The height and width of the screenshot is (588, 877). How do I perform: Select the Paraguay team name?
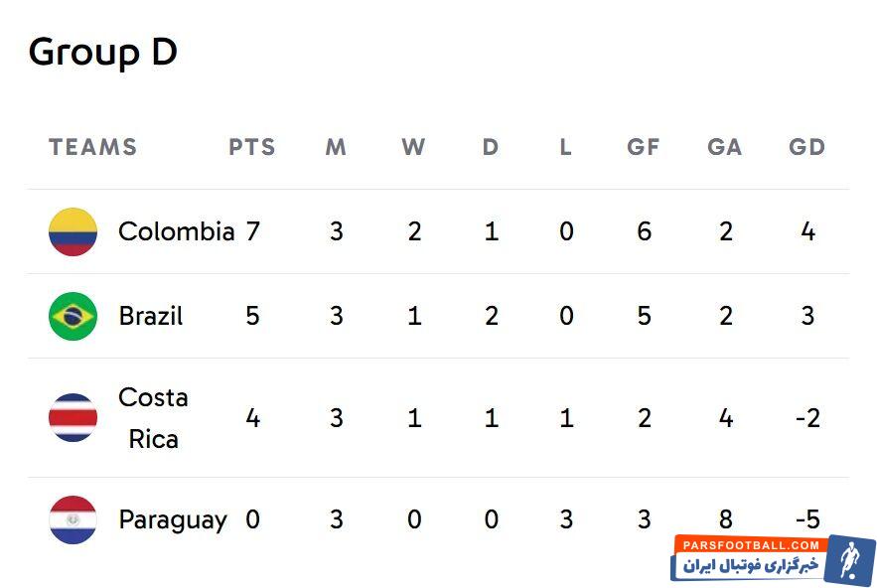(173, 519)
